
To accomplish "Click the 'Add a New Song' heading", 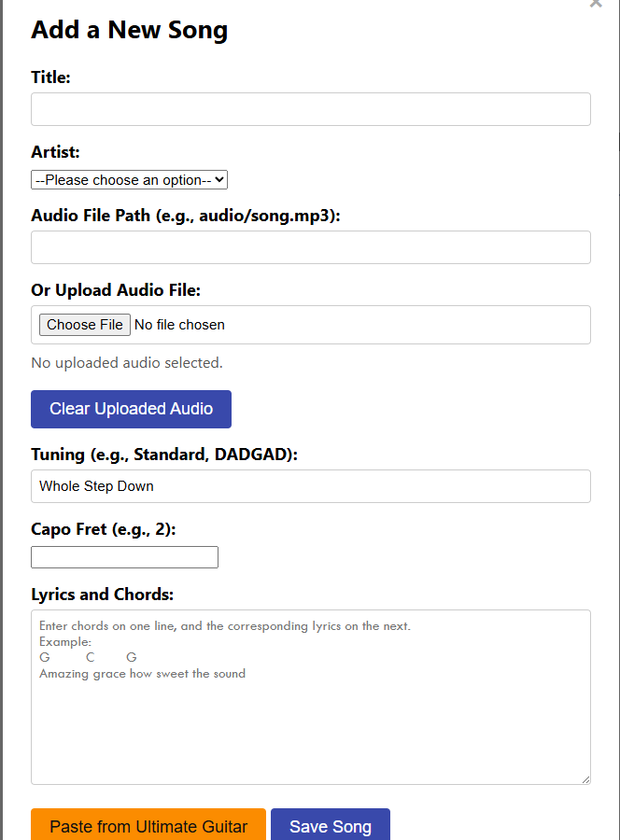I will pos(129,30).
